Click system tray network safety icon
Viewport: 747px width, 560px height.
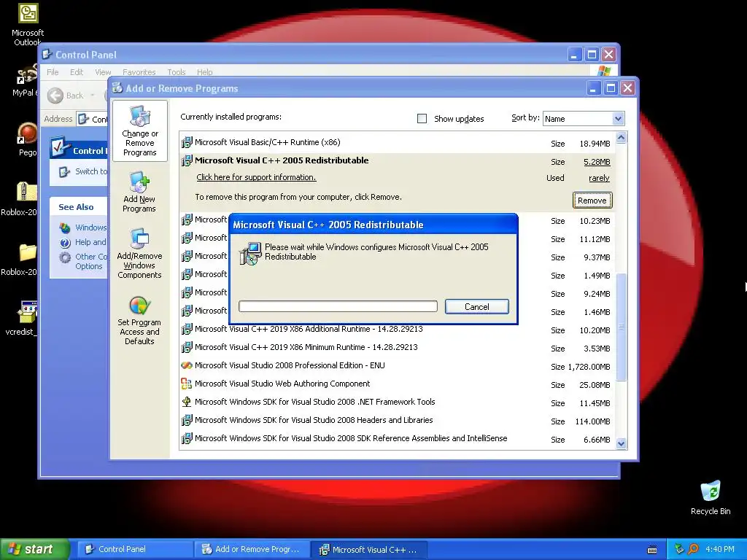[679, 549]
